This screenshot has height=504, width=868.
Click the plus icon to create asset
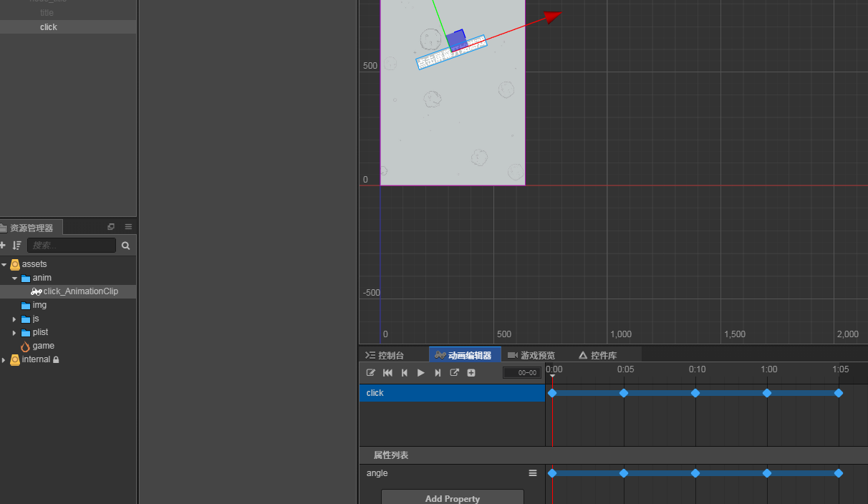click(x=3, y=246)
